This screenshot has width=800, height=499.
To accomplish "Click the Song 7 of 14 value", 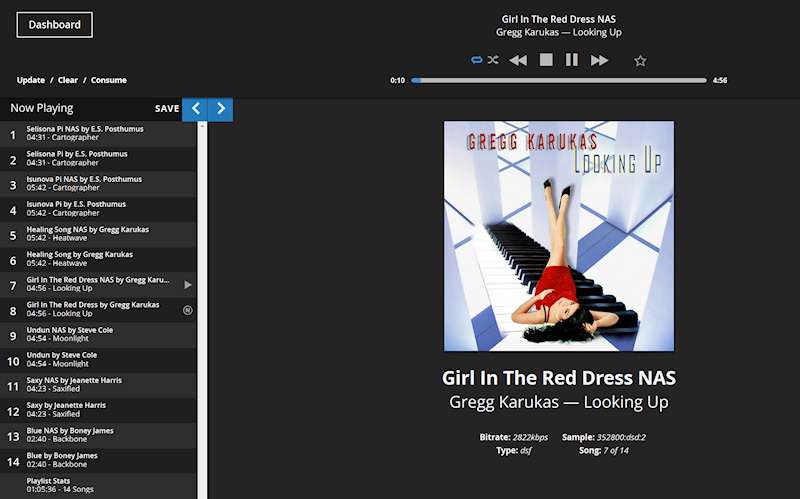I will pos(616,451).
